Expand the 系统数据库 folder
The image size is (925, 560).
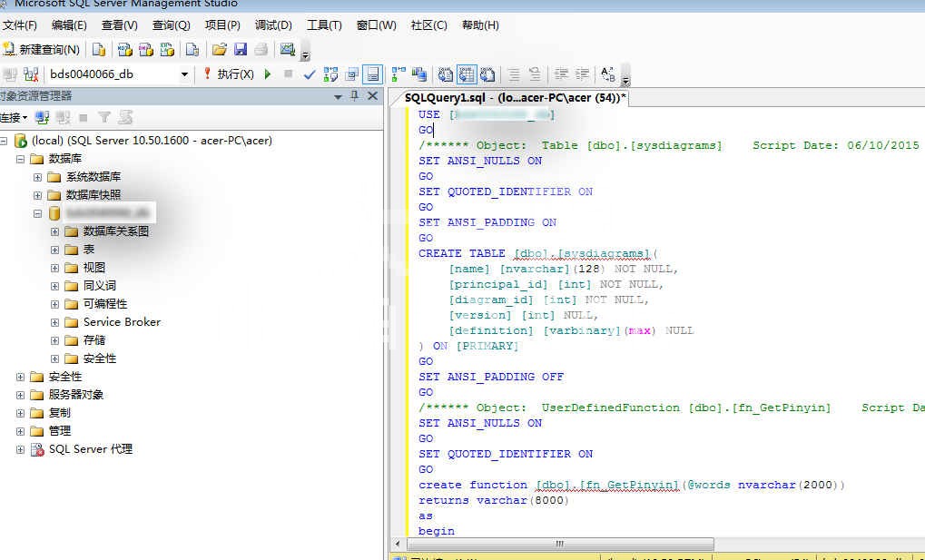tap(38, 178)
